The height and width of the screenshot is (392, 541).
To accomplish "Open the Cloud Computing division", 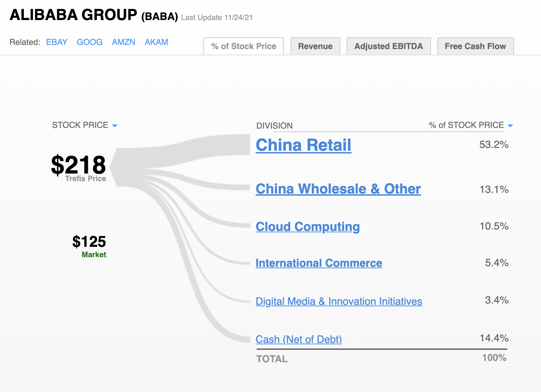I will click(308, 227).
